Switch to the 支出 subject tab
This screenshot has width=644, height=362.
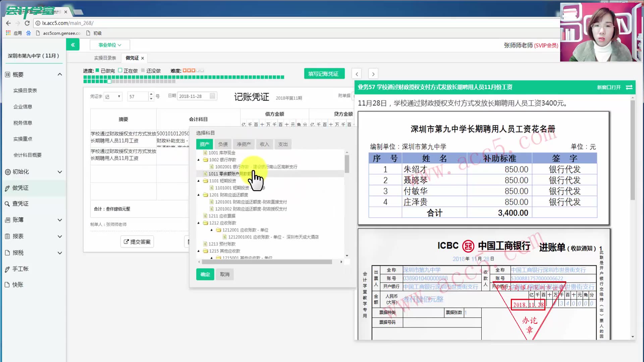point(283,144)
